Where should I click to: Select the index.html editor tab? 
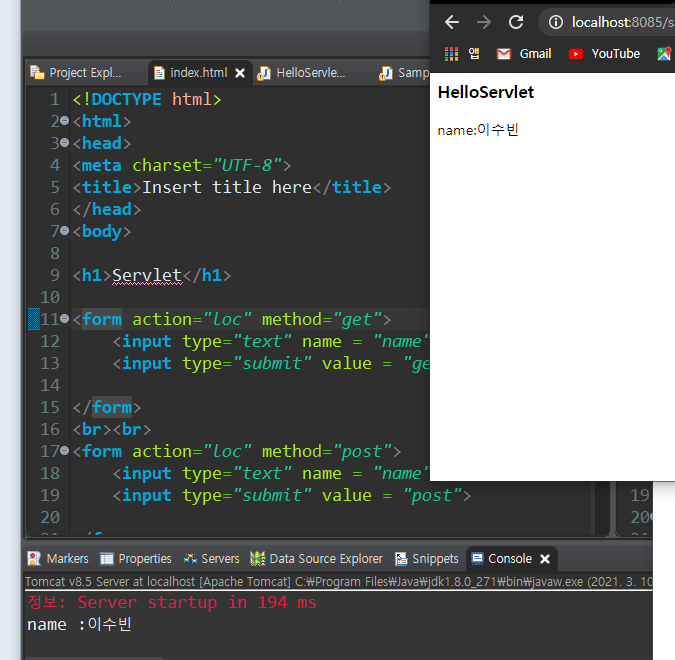(x=198, y=73)
